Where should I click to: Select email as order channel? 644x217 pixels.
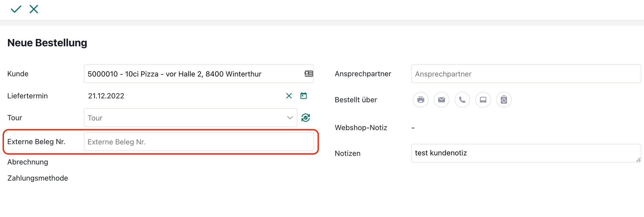441,100
